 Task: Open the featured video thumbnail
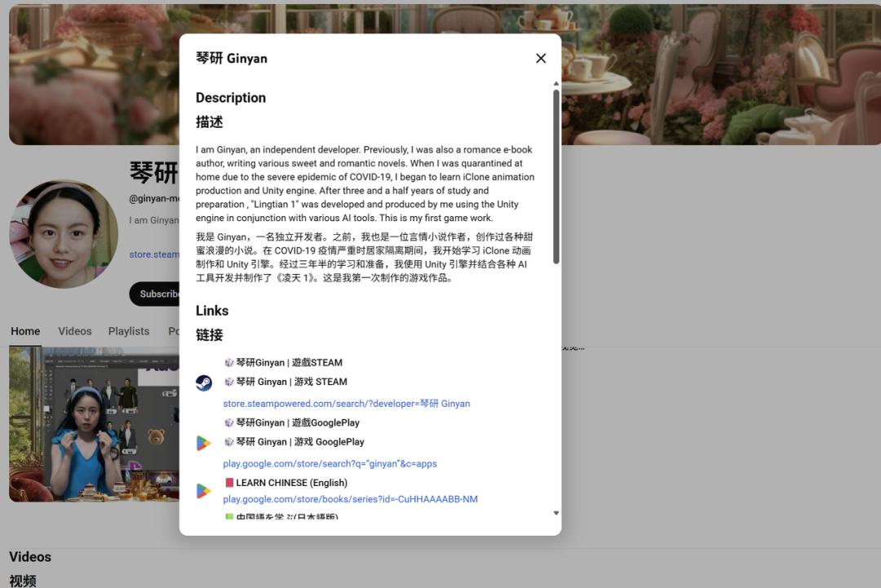[x=94, y=424]
